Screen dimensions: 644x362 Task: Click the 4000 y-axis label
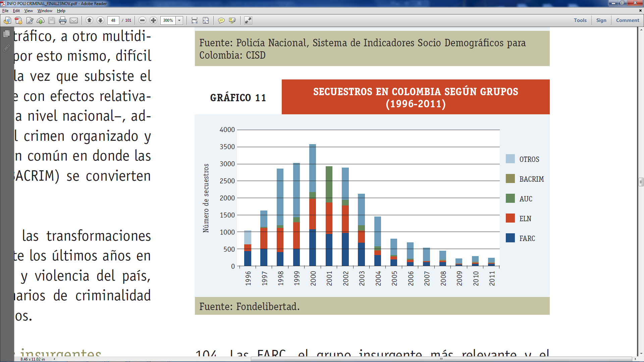click(x=227, y=130)
